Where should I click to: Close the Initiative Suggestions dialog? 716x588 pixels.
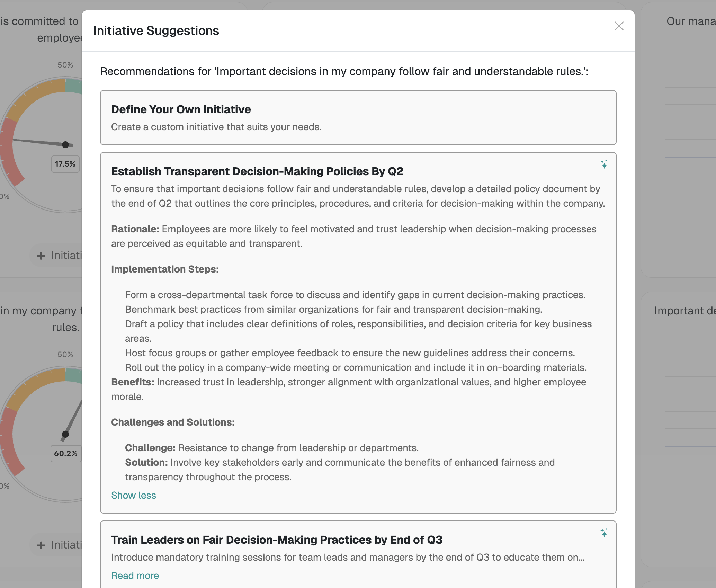pos(619,26)
